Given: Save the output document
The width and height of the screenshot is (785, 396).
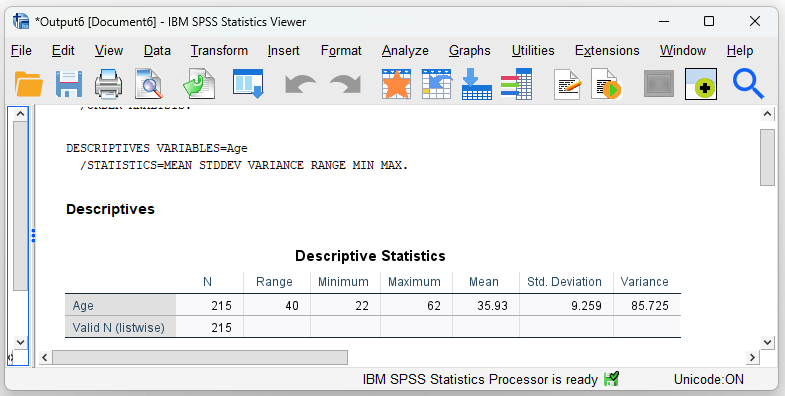Looking at the screenshot, I should pos(69,84).
